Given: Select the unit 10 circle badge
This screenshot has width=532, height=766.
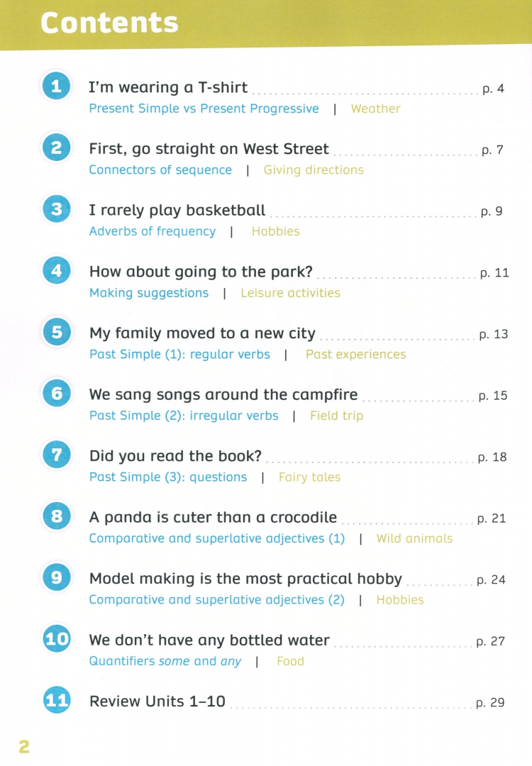Looking at the screenshot, I should tap(57, 640).
